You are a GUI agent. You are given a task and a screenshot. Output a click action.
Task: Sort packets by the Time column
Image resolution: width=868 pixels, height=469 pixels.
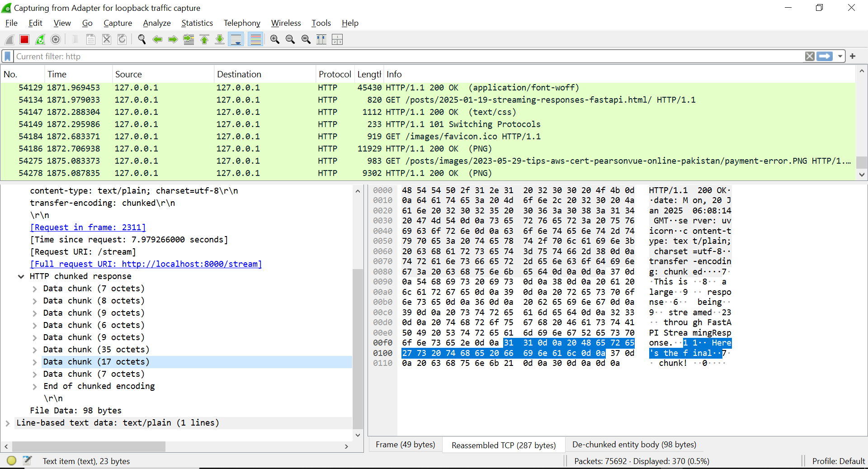[78, 74]
